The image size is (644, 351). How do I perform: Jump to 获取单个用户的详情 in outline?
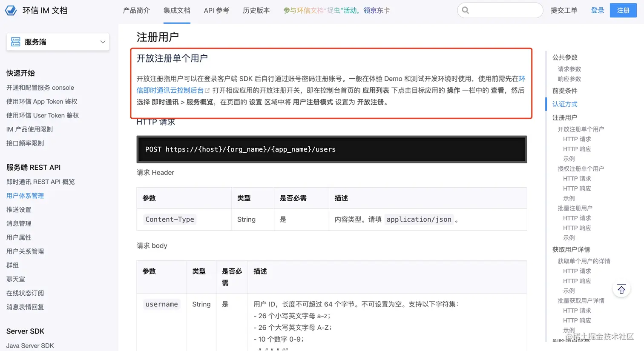click(x=584, y=261)
